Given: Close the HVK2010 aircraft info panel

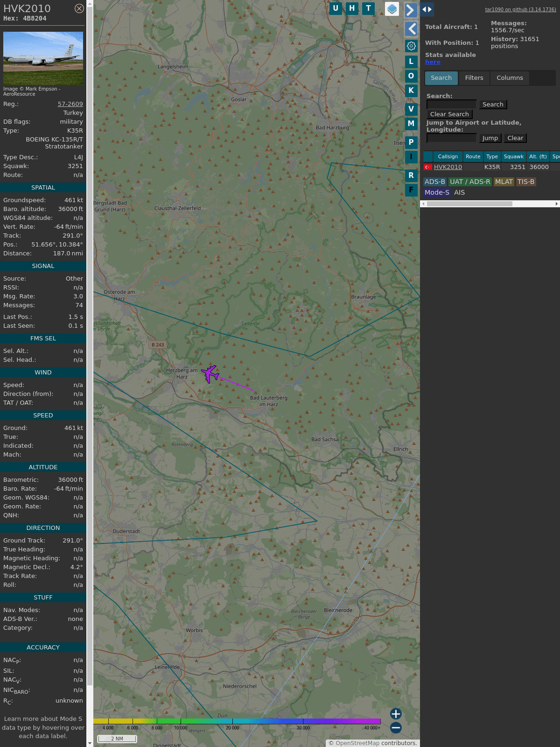Looking at the screenshot, I should click(x=79, y=8).
